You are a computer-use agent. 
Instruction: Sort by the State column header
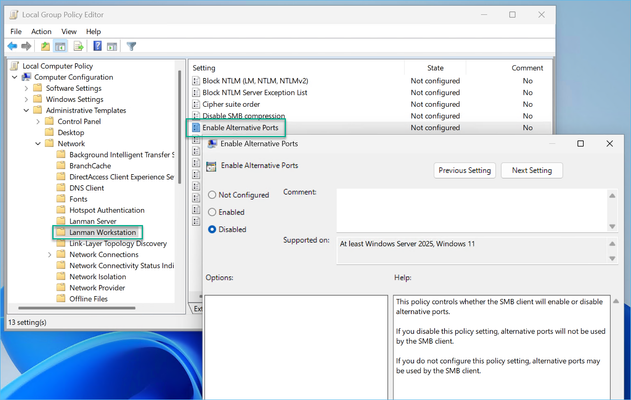click(435, 68)
